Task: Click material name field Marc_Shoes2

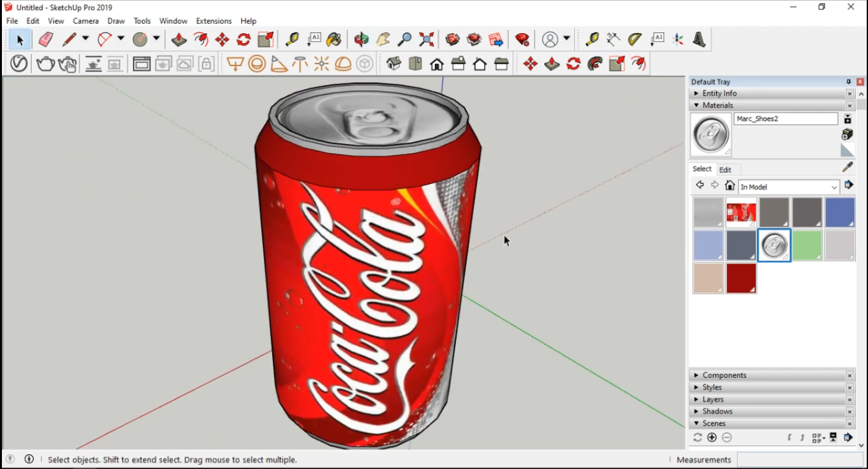Action: (786, 119)
